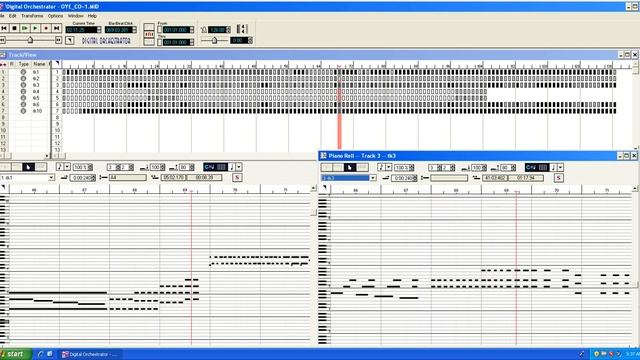This screenshot has width=640, height=360.
Task: Select track name tk4 in Track/View
Action: 36,91
